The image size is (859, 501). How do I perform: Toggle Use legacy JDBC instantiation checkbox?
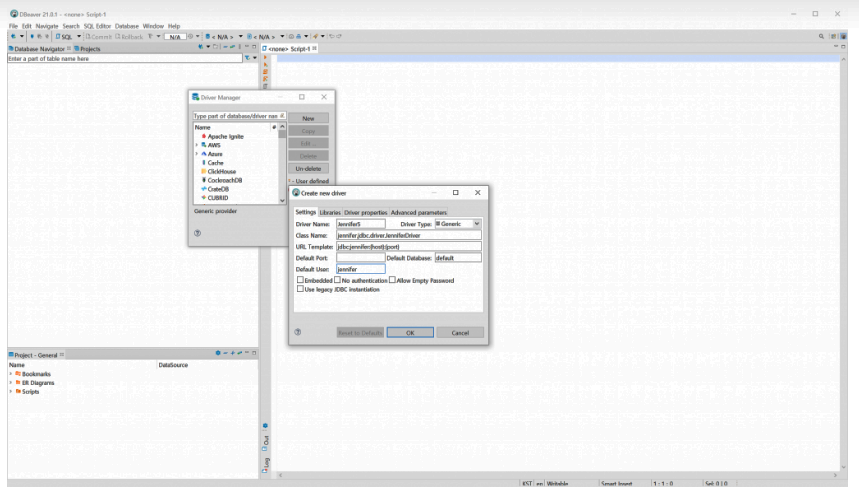click(301, 289)
